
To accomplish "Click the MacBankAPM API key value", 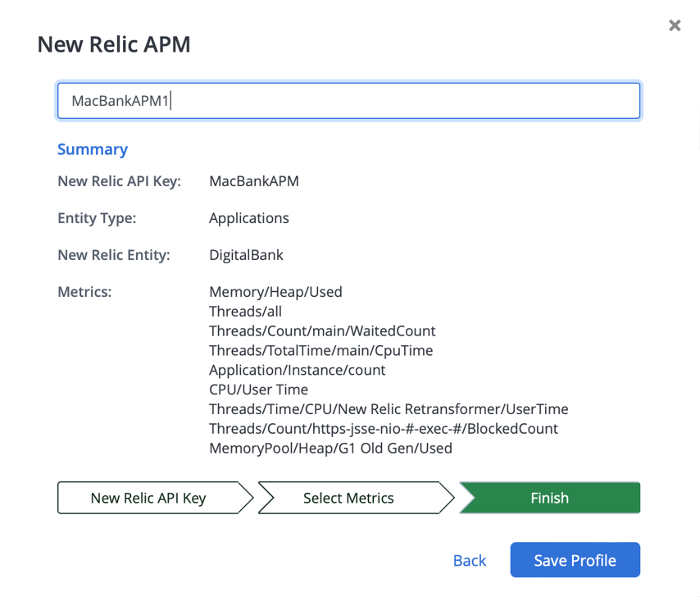I will pyautogui.click(x=254, y=181).
